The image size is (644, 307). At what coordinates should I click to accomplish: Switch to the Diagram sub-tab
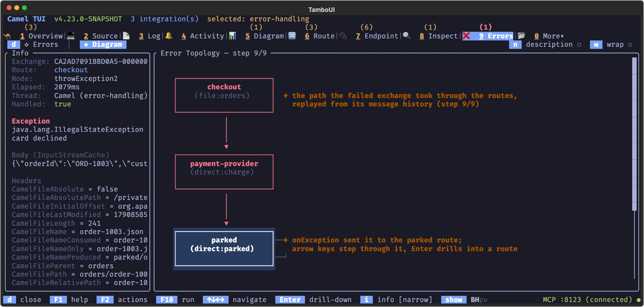click(103, 45)
